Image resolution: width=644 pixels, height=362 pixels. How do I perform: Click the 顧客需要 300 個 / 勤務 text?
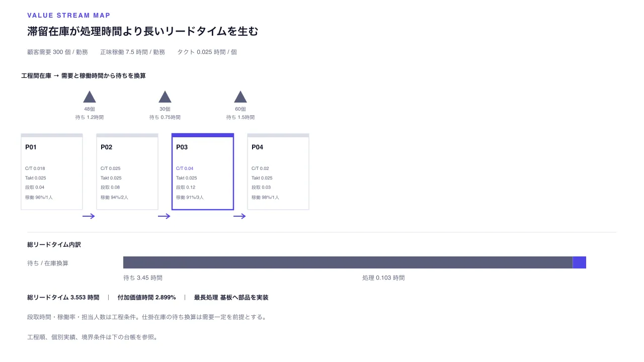[x=57, y=52]
